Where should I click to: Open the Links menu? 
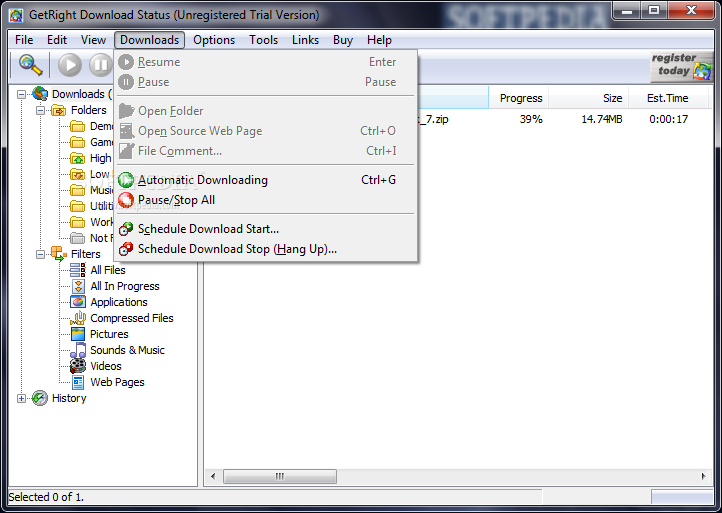pyautogui.click(x=305, y=40)
